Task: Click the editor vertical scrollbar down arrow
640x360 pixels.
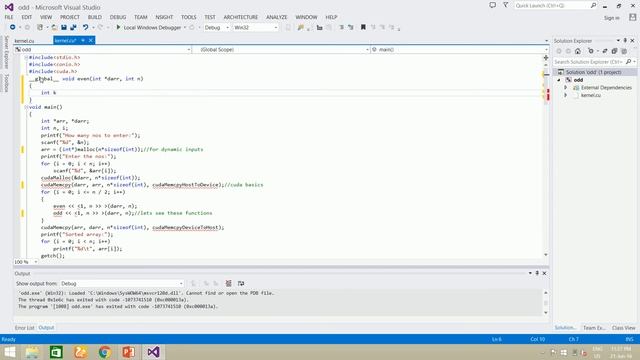Action: (x=546, y=255)
